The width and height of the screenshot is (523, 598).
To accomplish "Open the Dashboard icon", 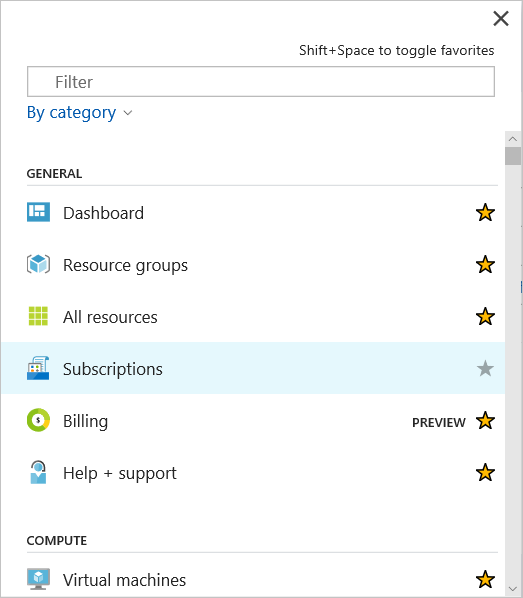I will tap(38, 212).
